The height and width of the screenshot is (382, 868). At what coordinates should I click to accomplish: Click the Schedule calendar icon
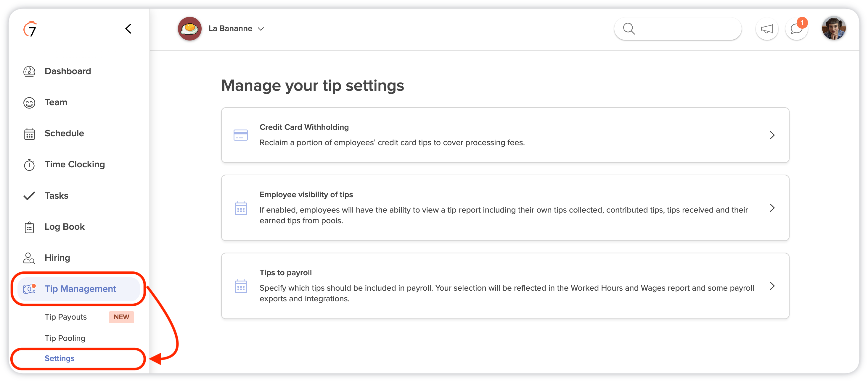click(29, 134)
